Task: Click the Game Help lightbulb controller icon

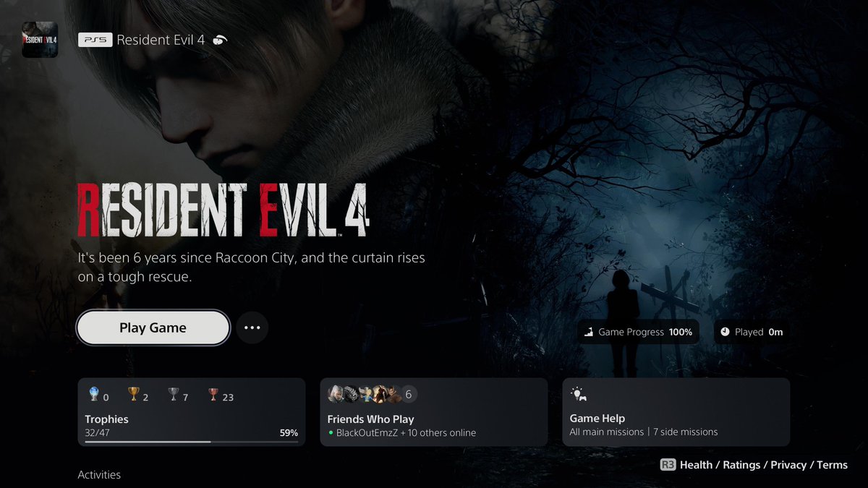Action: click(578, 395)
